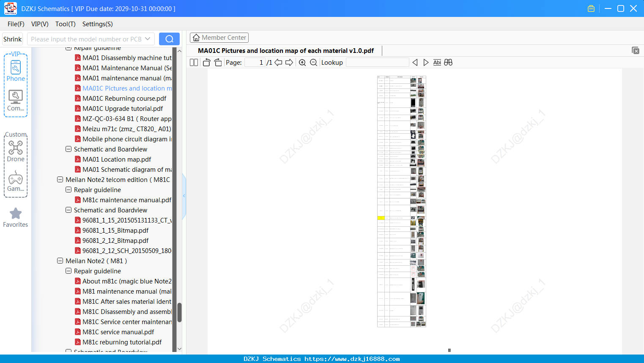
Task: Open the Tool(T) menu
Action: pos(66,24)
